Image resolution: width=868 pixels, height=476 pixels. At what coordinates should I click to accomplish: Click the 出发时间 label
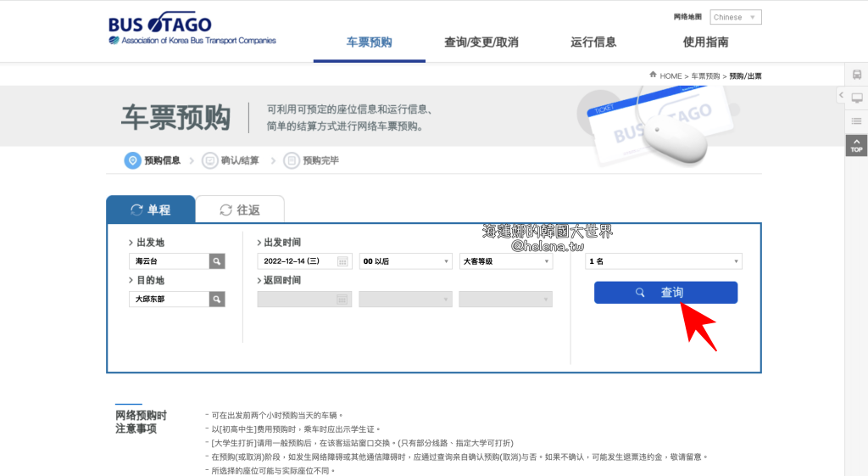click(x=281, y=242)
